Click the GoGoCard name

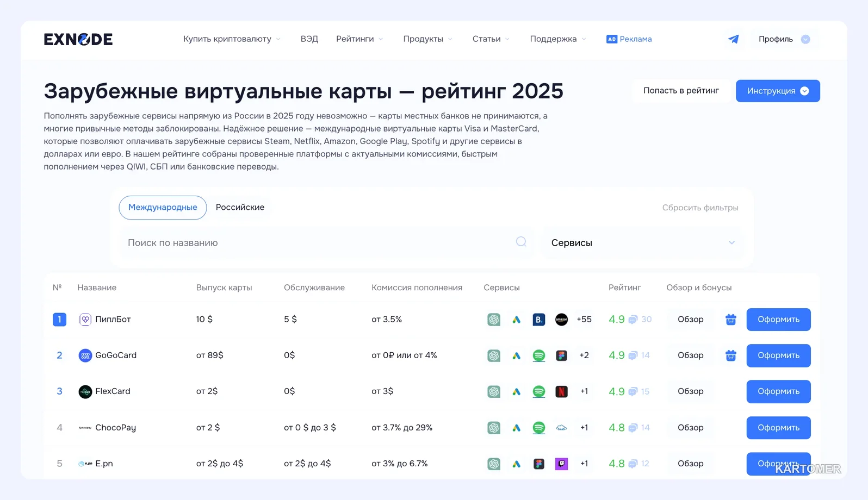click(116, 355)
